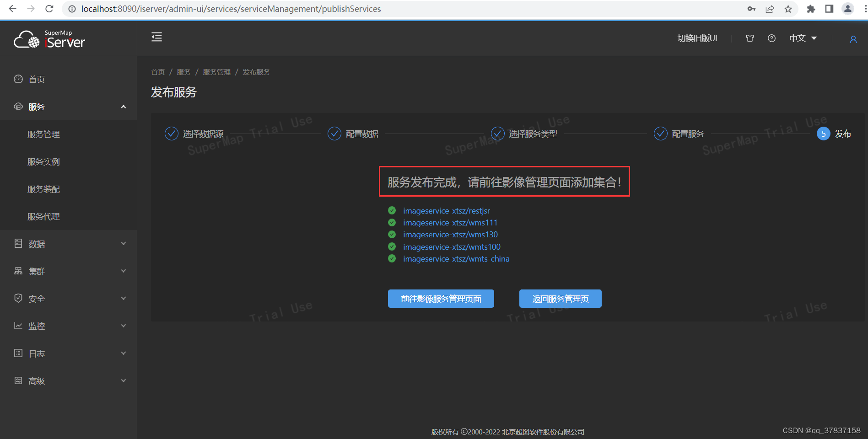This screenshot has height=439, width=868.
Task: Click the 发布服务 page heading
Action: point(174,92)
